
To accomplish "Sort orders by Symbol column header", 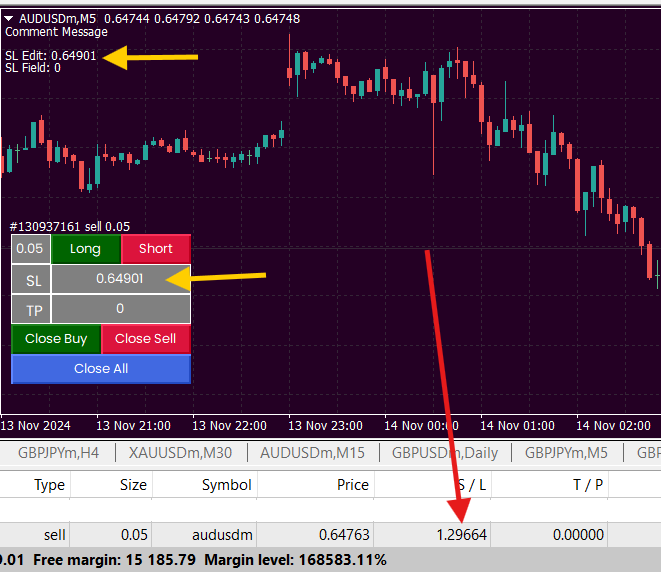I will coord(204,485).
